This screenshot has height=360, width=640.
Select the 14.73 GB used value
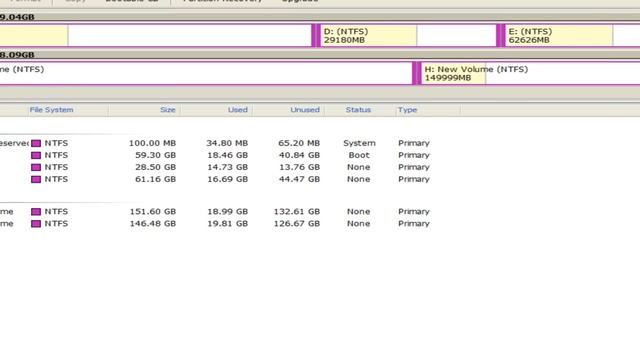(x=227, y=167)
